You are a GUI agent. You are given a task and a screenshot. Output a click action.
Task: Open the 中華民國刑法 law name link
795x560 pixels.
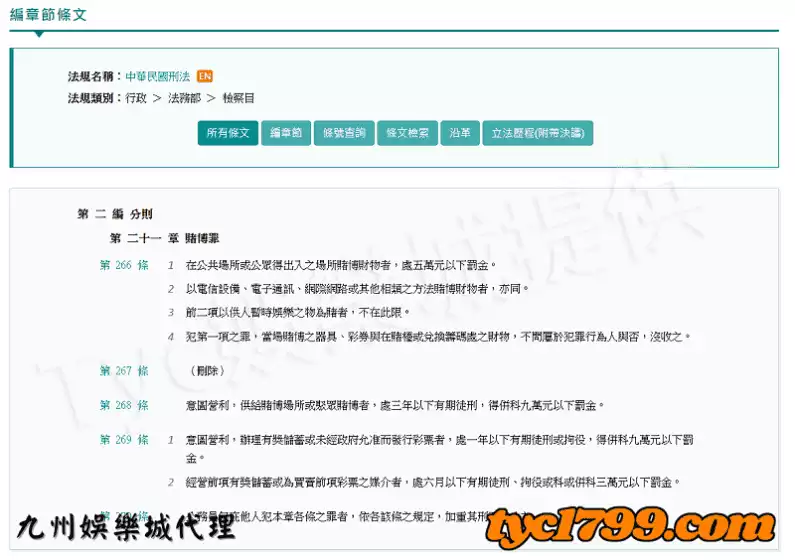pyautogui.click(x=158, y=77)
